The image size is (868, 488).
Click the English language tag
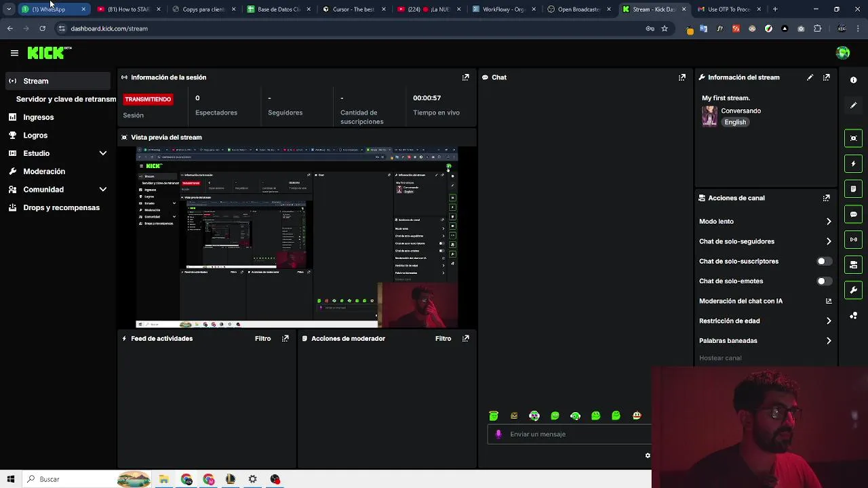pyautogui.click(x=735, y=122)
